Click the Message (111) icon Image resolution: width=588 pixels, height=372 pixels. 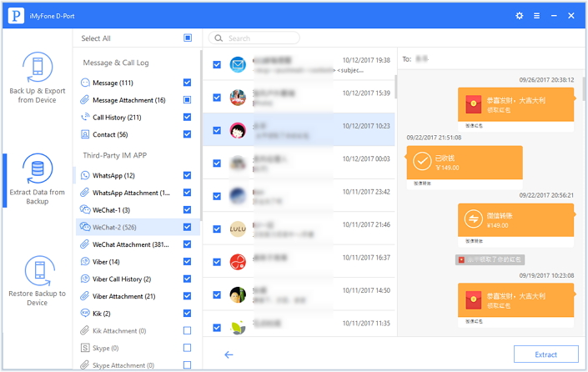coord(85,83)
